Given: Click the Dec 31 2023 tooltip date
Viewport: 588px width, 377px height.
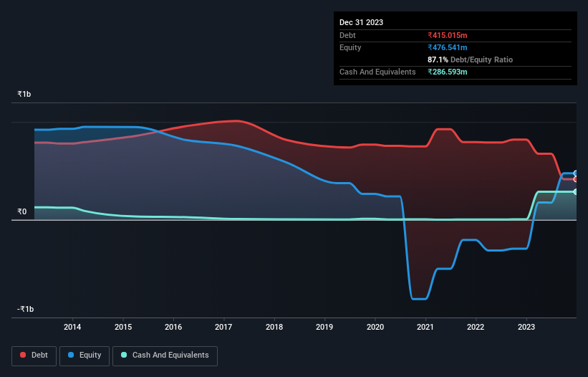Looking at the screenshot, I should (361, 22).
